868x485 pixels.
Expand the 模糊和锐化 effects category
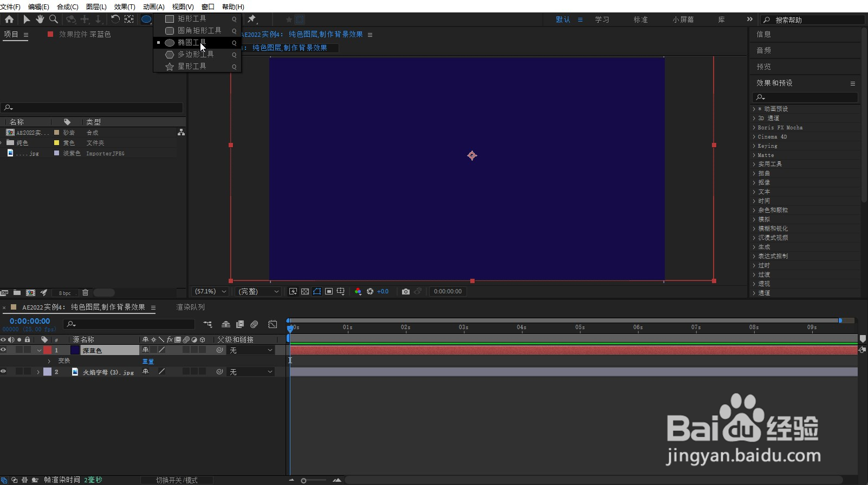click(x=754, y=228)
